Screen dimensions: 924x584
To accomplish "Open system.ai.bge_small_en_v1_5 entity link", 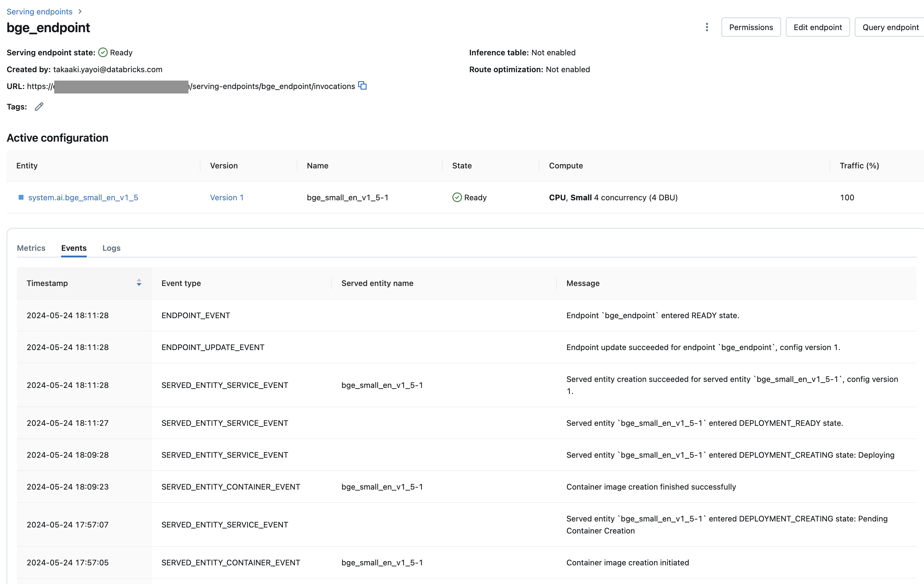I will (x=83, y=198).
